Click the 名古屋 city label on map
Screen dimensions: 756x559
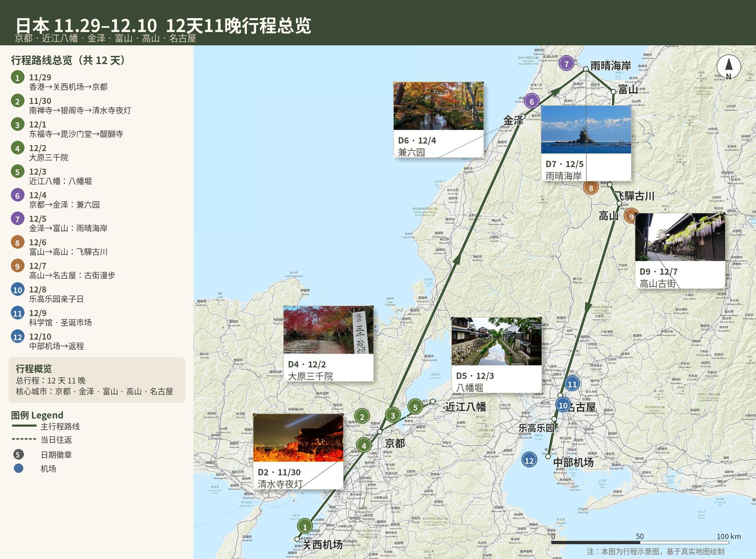point(581,407)
